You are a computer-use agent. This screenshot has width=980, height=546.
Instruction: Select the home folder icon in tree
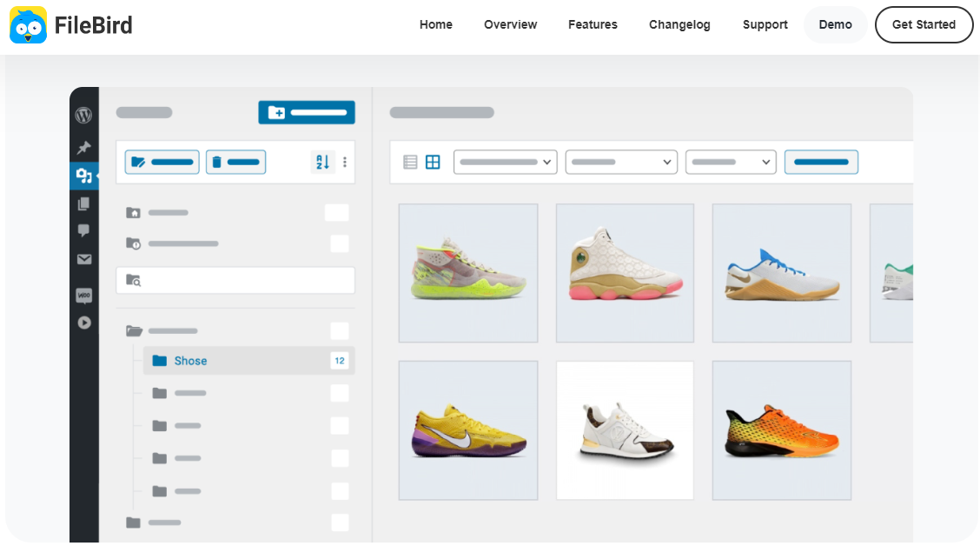(131, 212)
